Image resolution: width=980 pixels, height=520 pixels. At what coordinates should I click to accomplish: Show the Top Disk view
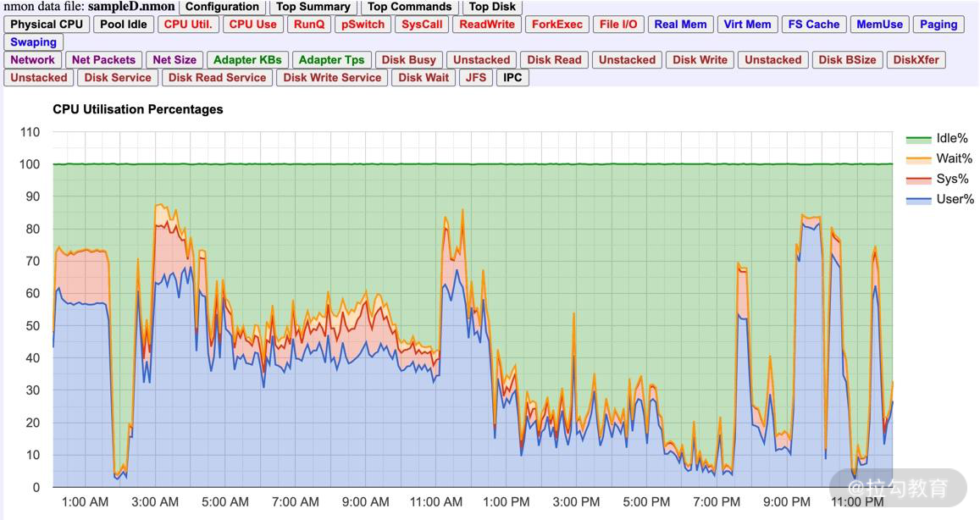(x=492, y=7)
